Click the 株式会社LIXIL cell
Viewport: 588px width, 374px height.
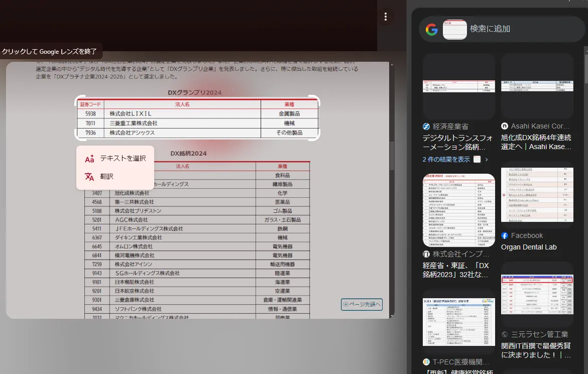point(182,113)
